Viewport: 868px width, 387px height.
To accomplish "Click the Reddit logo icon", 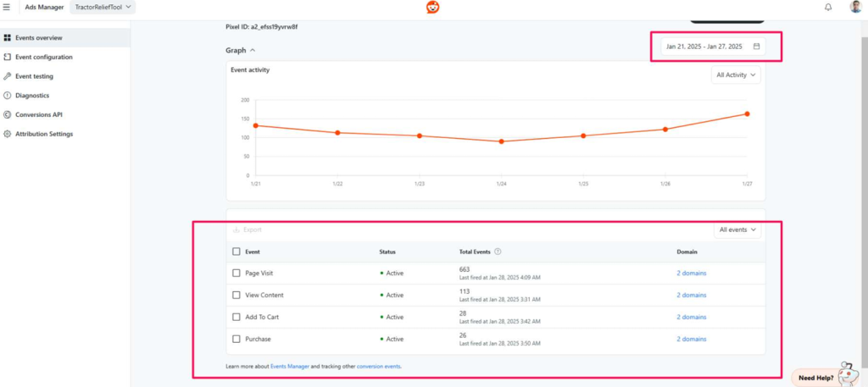I will click(433, 7).
